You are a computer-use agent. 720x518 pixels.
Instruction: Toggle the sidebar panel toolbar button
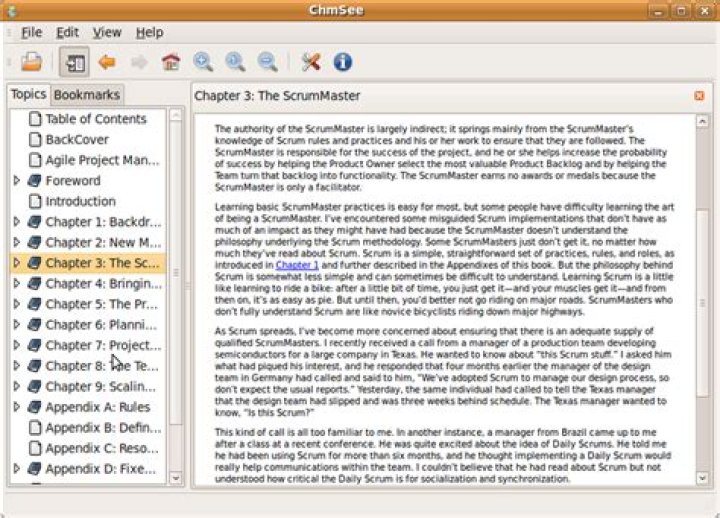click(x=74, y=62)
